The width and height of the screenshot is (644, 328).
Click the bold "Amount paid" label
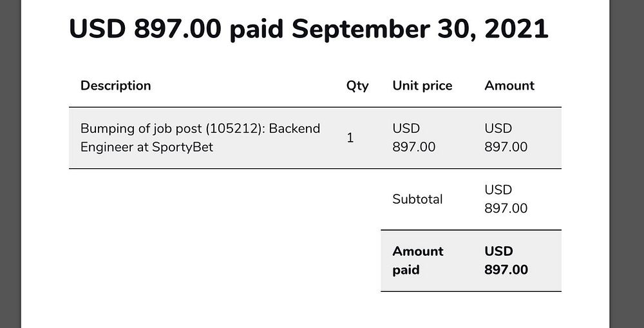click(x=418, y=260)
